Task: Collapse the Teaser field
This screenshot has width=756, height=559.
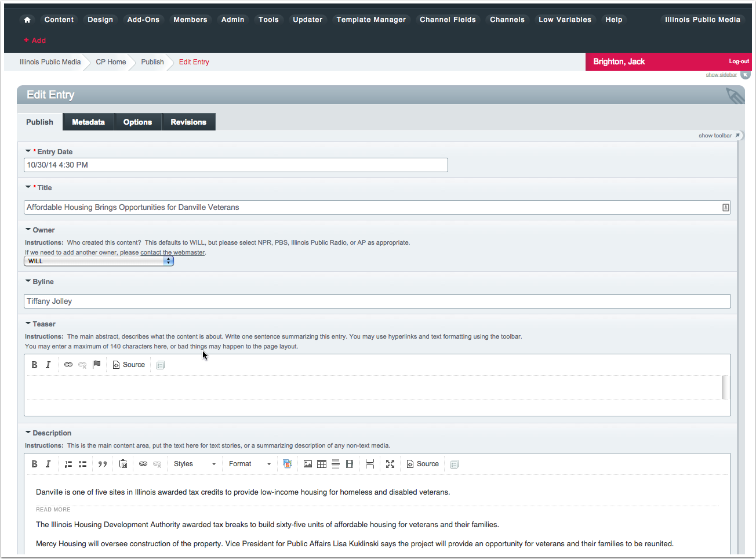Action: coord(28,323)
